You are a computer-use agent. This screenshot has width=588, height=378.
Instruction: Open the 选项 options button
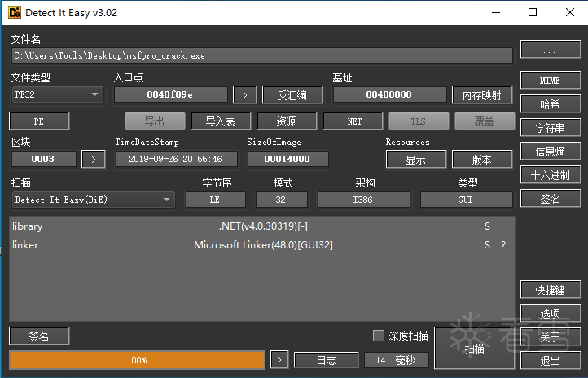[550, 313]
